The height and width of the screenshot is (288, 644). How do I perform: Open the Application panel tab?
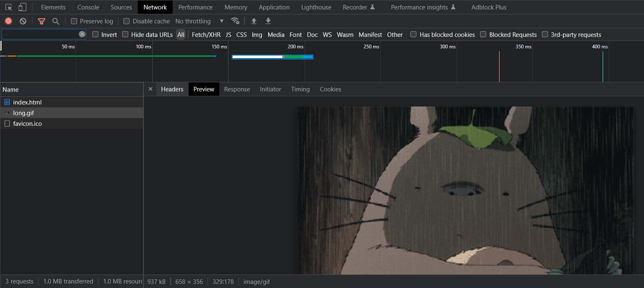tap(274, 7)
